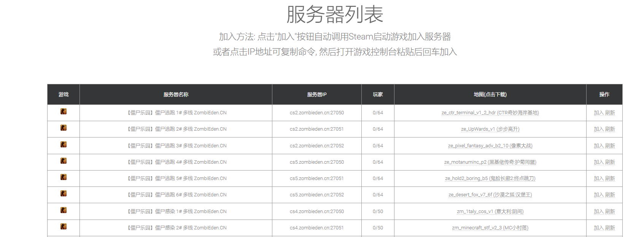Join the 僵尸逃跑 4# server via 加入

[x=599, y=162]
